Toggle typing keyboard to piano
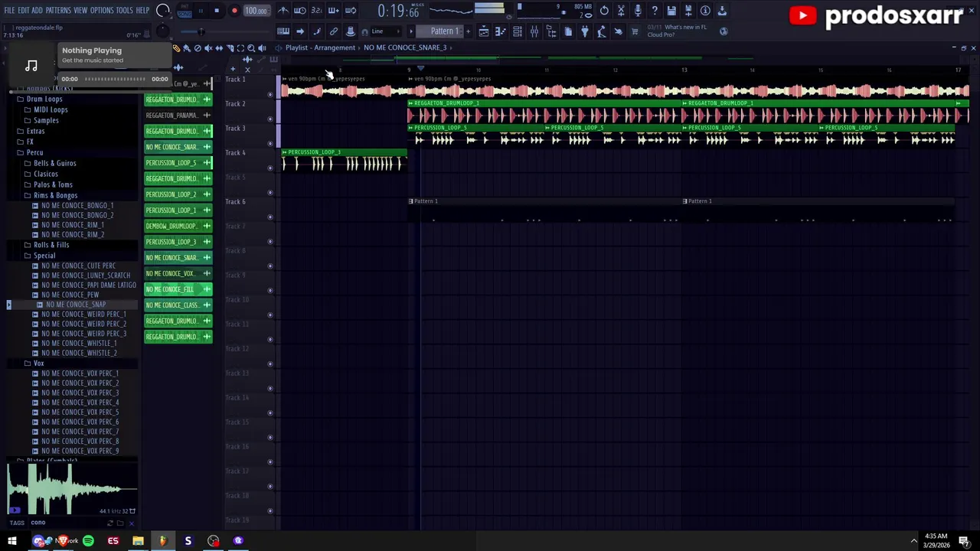The image size is (980, 551). click(283, 31)
